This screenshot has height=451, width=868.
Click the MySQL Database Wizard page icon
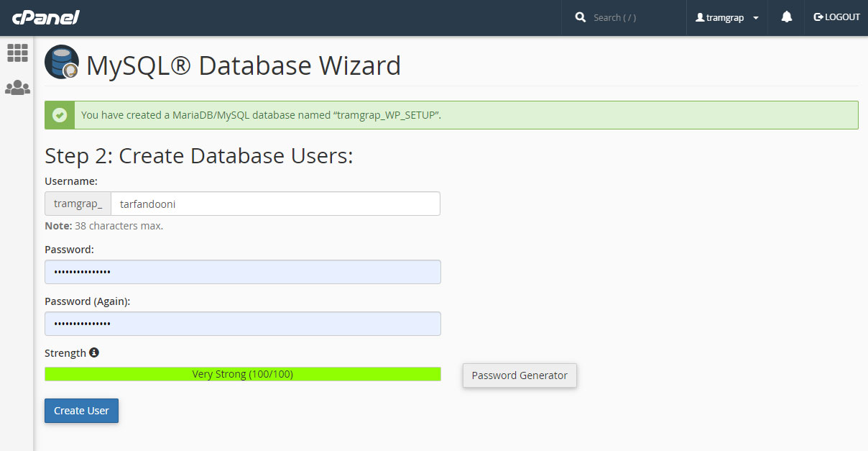62,63
